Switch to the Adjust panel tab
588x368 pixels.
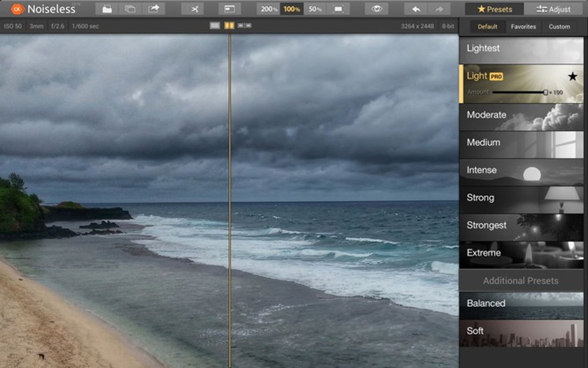click(x=554, y=9)
